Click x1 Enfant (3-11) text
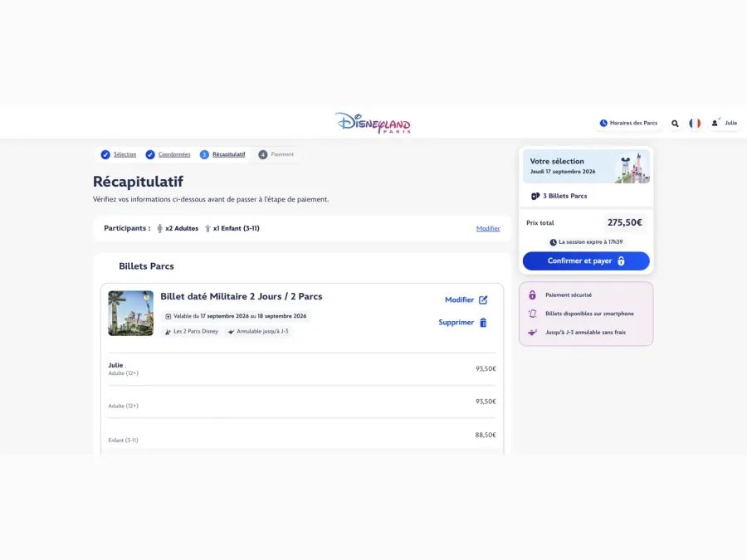The image size is (747, 560). 237,229
